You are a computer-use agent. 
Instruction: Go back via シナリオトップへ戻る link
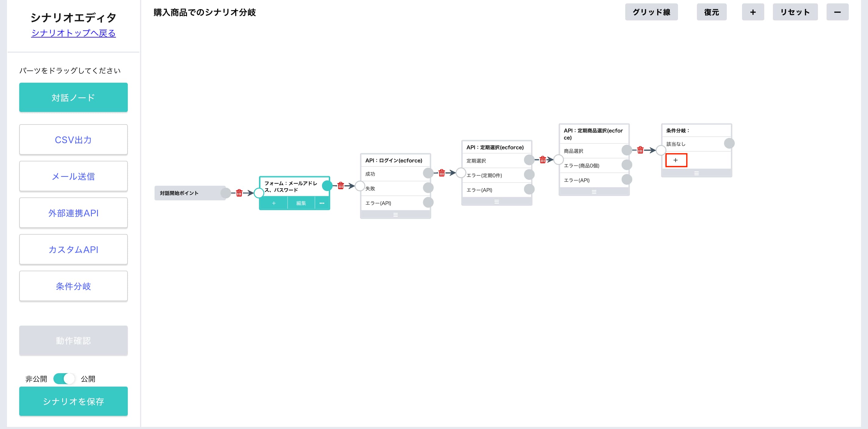pyautogui.click(x=74, y=33)
